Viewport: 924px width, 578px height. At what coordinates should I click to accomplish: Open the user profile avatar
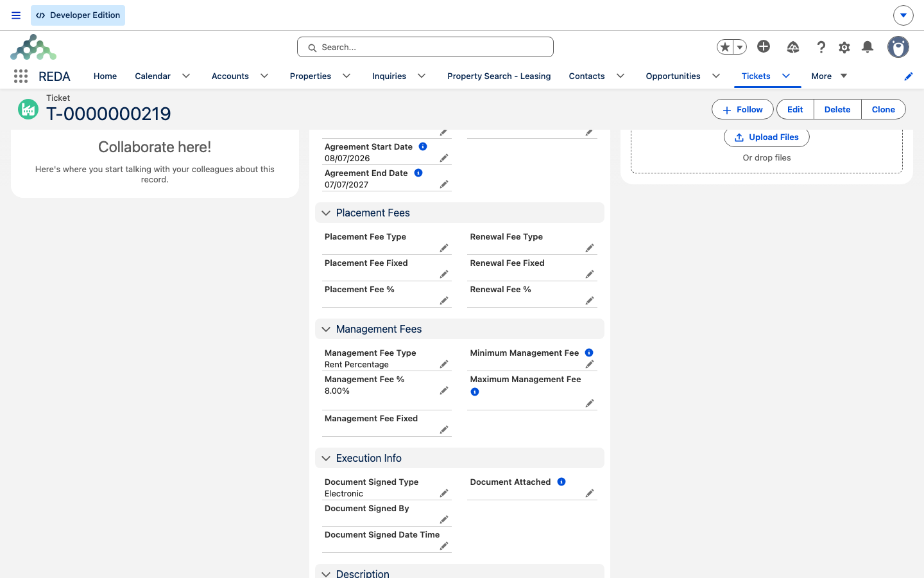pyautogui.click(x=898, y=47)
